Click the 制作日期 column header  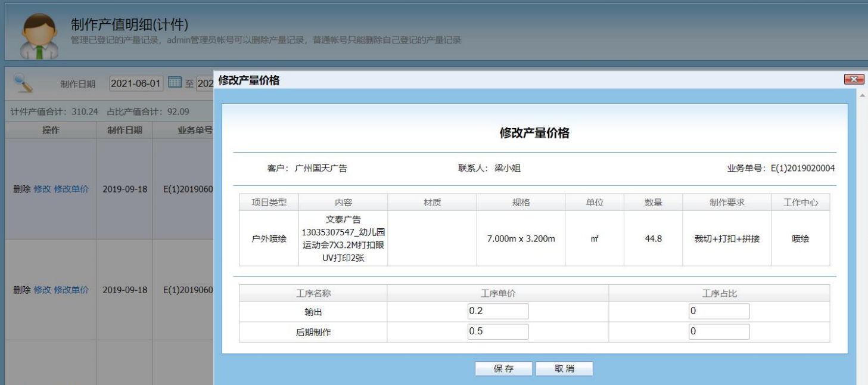tap(124, 131)
